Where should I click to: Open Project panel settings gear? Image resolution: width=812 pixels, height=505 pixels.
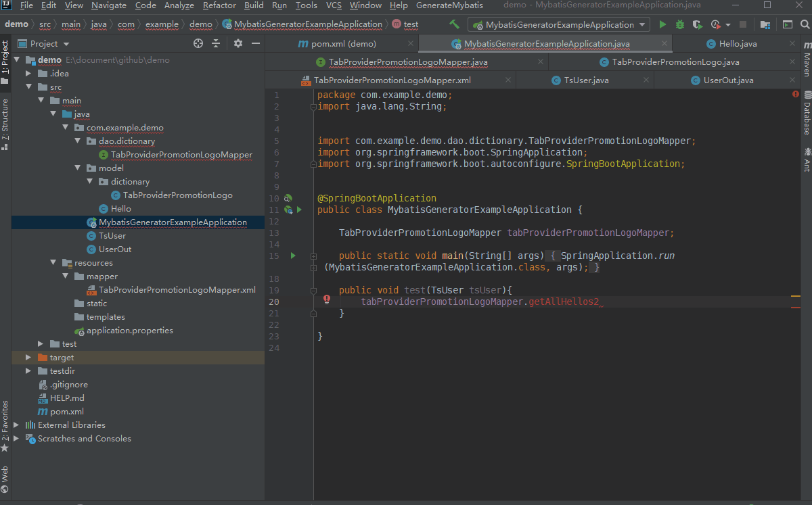pyautogui.click(x=238, y=43)
